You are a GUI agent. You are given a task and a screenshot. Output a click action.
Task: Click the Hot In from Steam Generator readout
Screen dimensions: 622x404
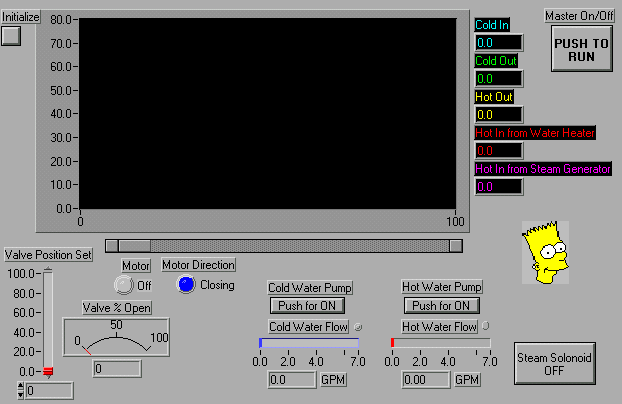click(499, 187)
